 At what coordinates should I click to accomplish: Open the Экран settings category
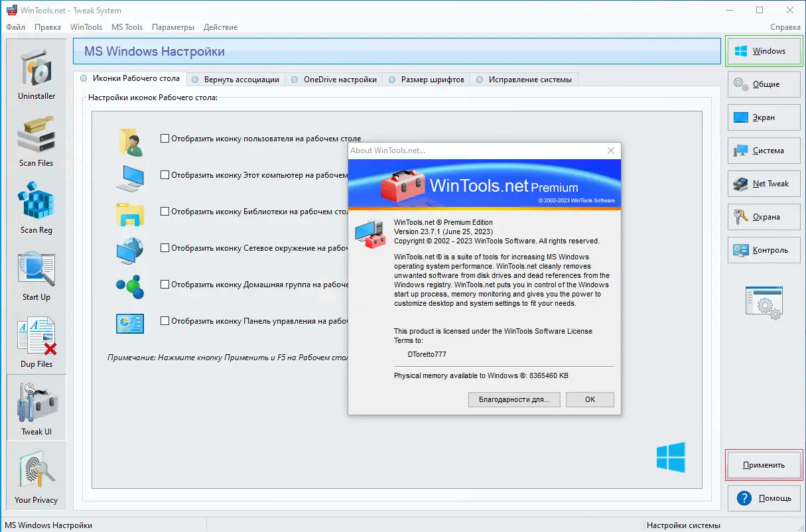(x=764, y=117)
